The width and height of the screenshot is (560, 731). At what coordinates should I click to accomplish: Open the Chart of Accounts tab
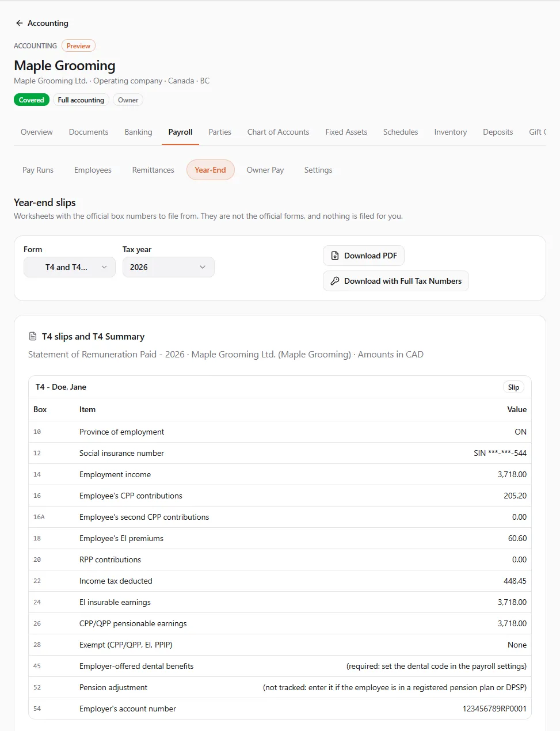(x=278, y=132)
